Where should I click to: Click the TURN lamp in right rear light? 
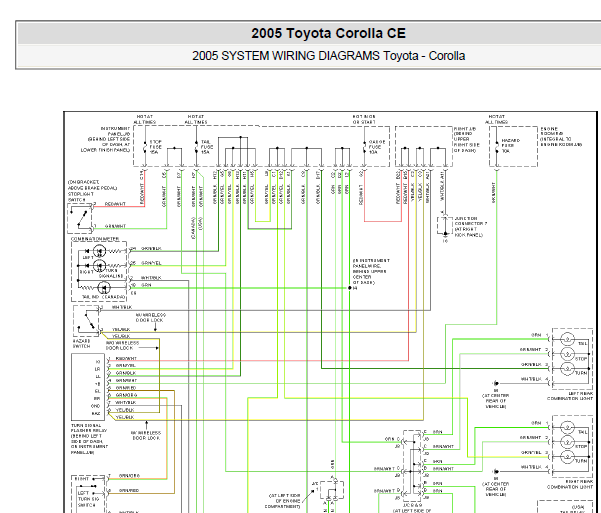point(567,457)
